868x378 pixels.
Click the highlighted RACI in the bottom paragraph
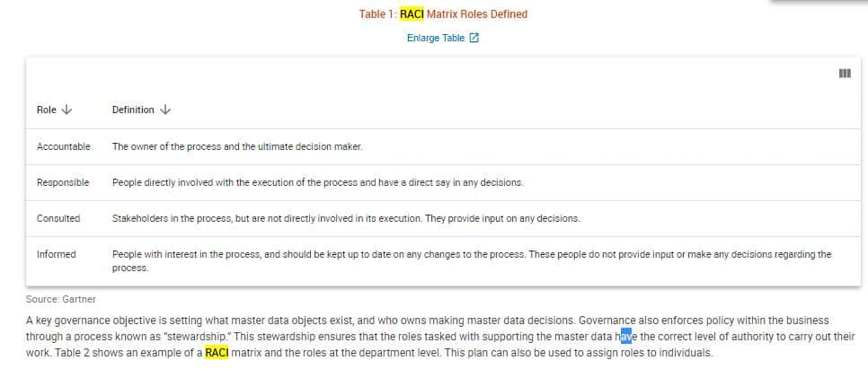click(x=217, y=353)
